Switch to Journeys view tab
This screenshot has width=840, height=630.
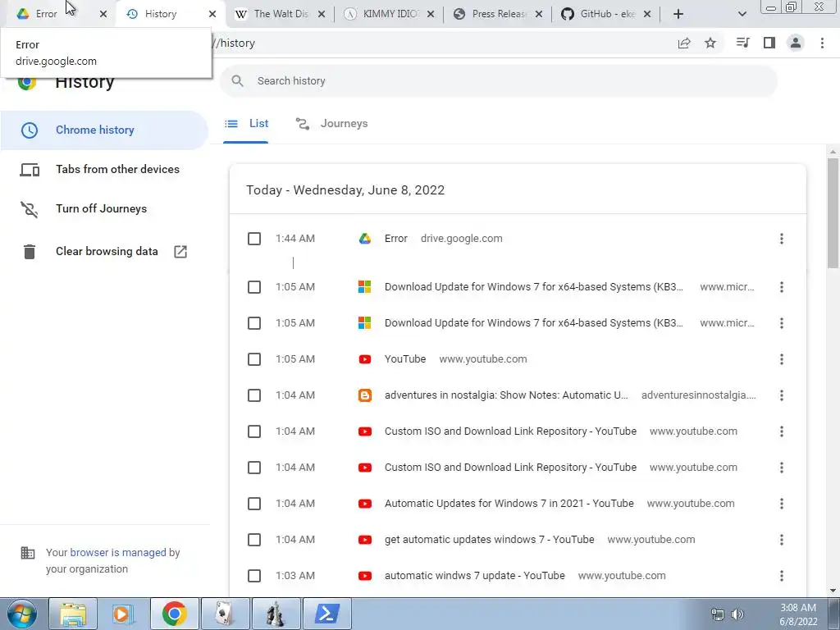point(331,124)
